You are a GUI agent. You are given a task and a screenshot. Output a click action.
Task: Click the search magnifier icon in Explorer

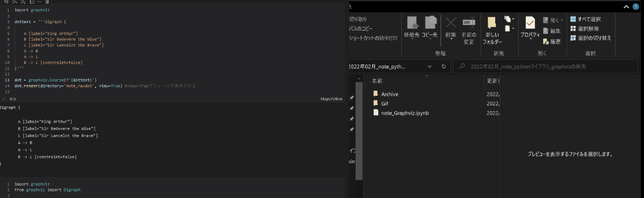tap(462, 66)
